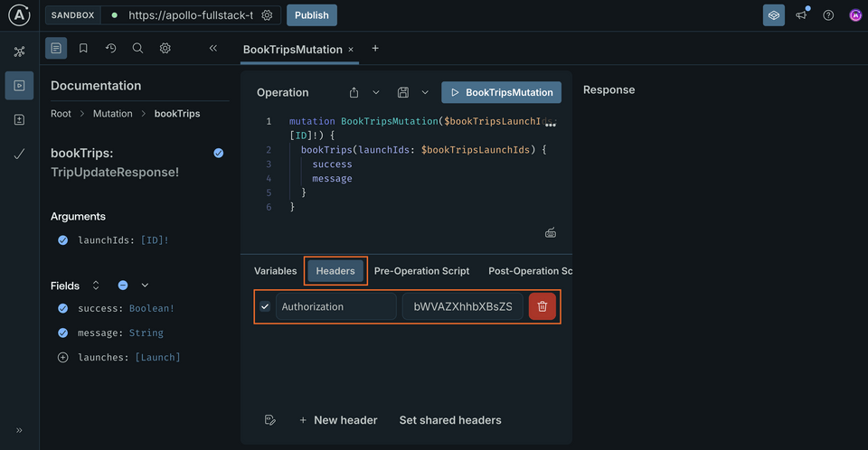Toggle the message field checkmark
The width and height of the screenshot is (868, 450).
63,333
